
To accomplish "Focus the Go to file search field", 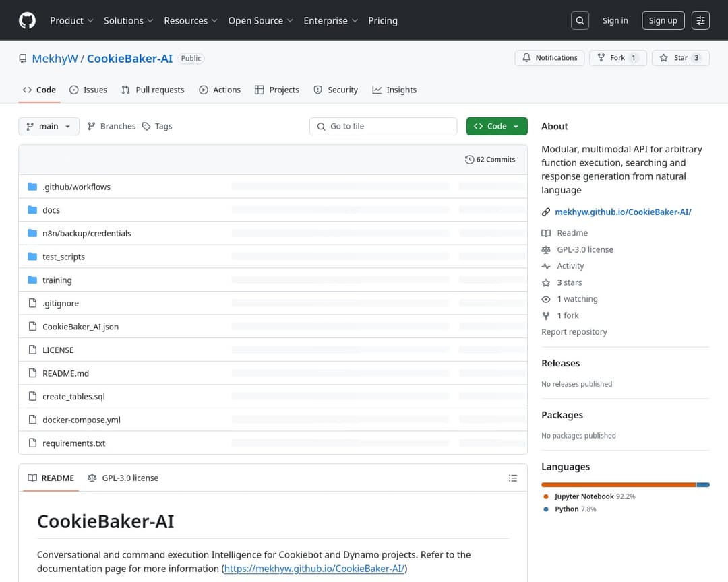I will point(383,126).
